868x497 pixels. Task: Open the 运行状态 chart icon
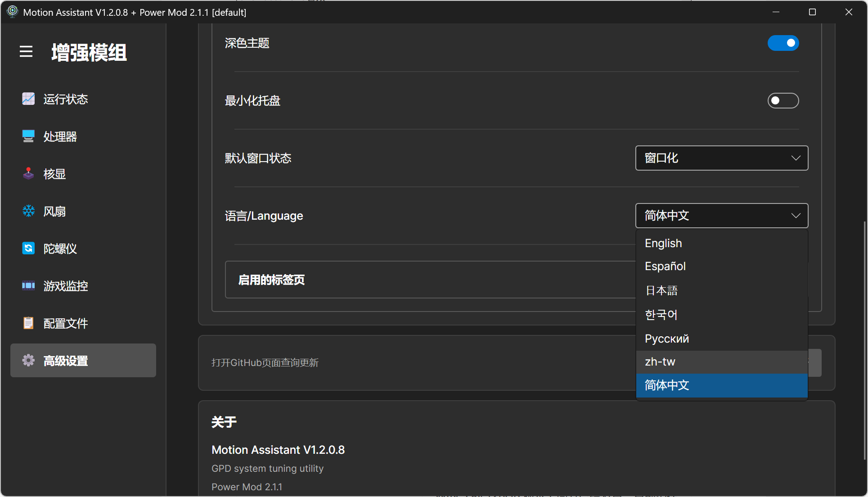(28, 99)
